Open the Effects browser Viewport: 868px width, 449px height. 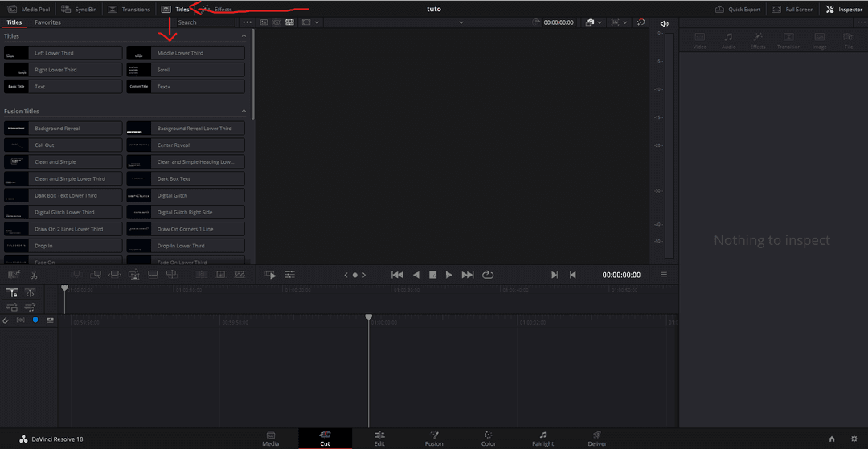click(217, 10)
